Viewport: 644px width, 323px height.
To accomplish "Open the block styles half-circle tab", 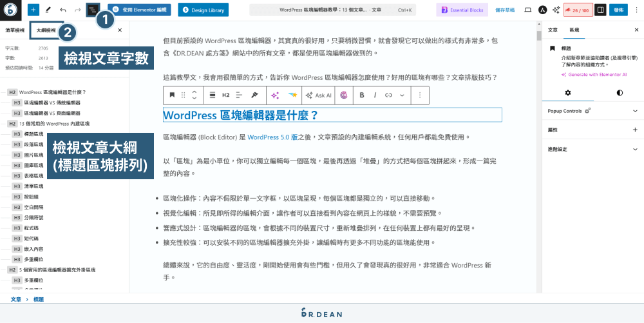I will (620, 93).
